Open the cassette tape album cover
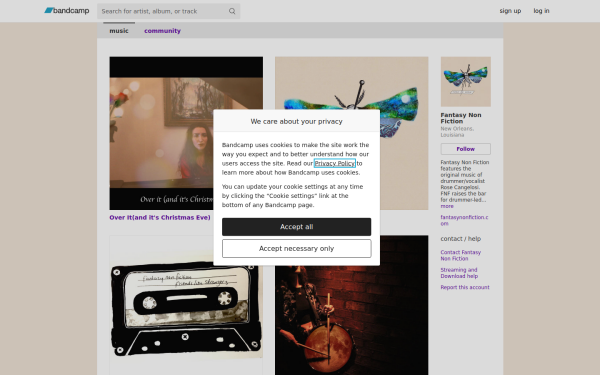 click(186, 306)
